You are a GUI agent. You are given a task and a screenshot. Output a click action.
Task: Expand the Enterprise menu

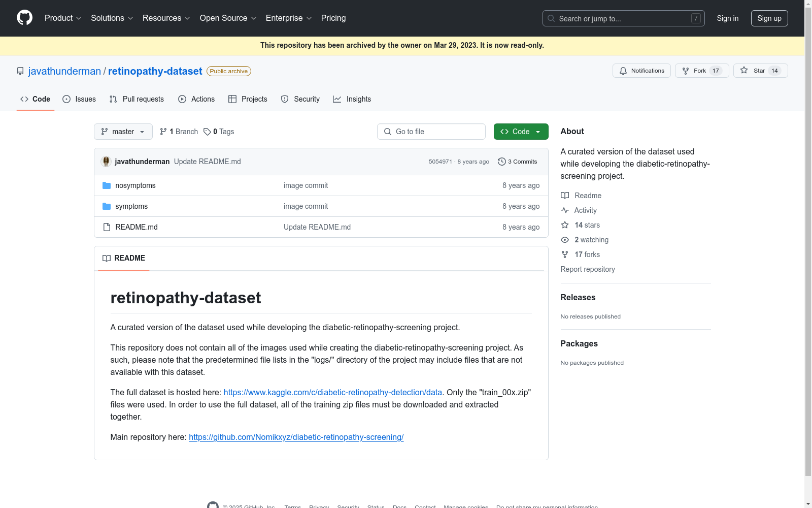[289, 18]
